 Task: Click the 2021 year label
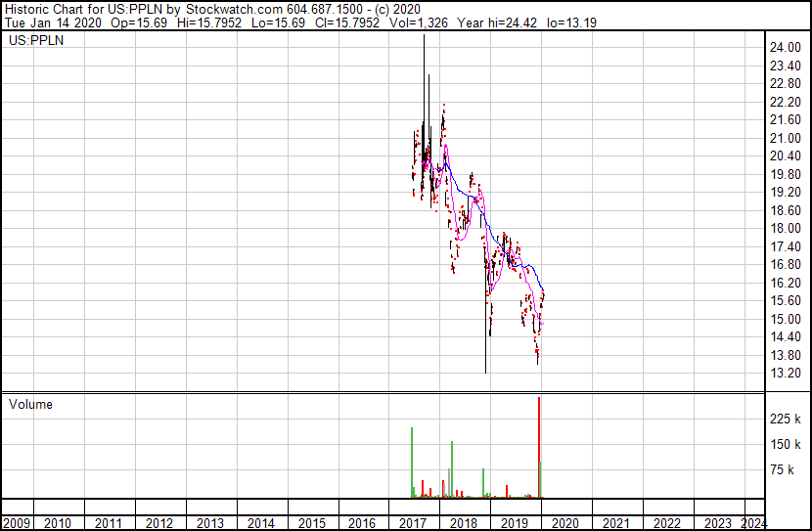pos(615,523)
